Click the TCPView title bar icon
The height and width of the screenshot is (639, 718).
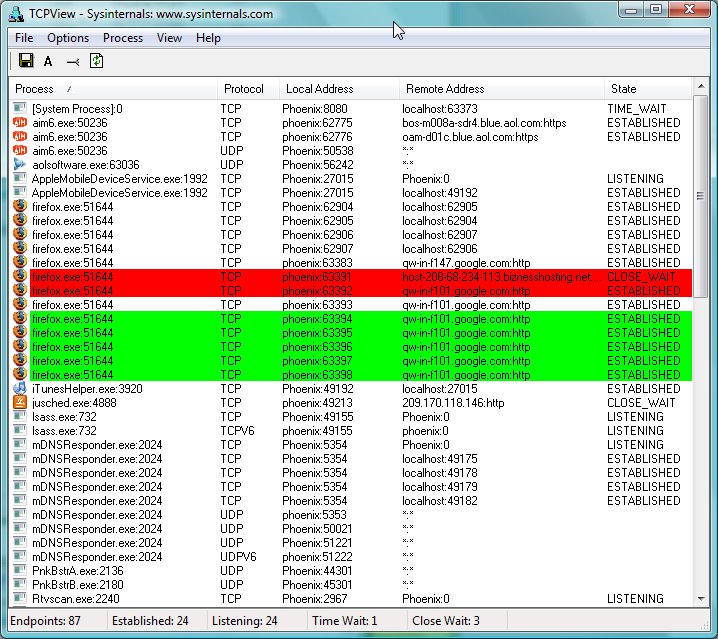pyautogui.click(x=16, y=14)
